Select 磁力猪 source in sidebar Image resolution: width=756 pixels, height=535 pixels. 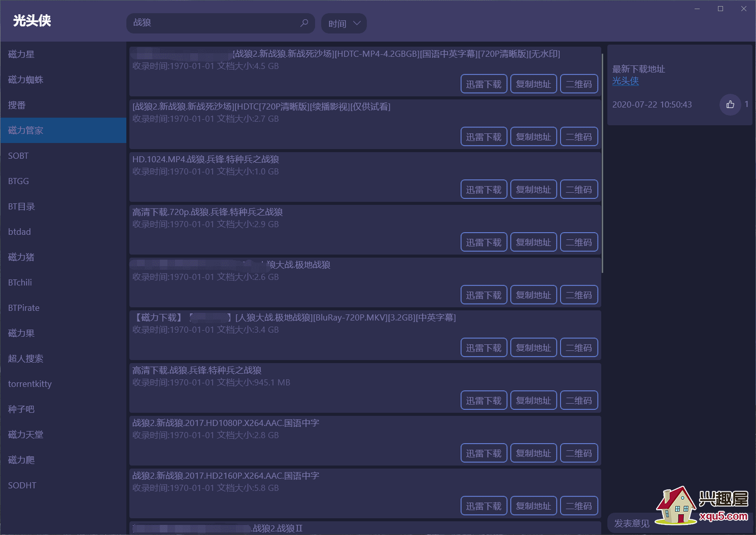(x=63, y=257)
